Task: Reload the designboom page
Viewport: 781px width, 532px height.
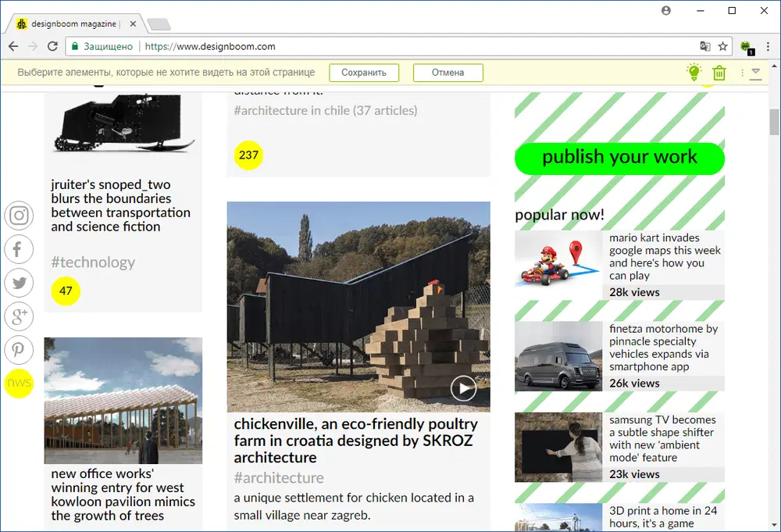Action: click(52, 46)
